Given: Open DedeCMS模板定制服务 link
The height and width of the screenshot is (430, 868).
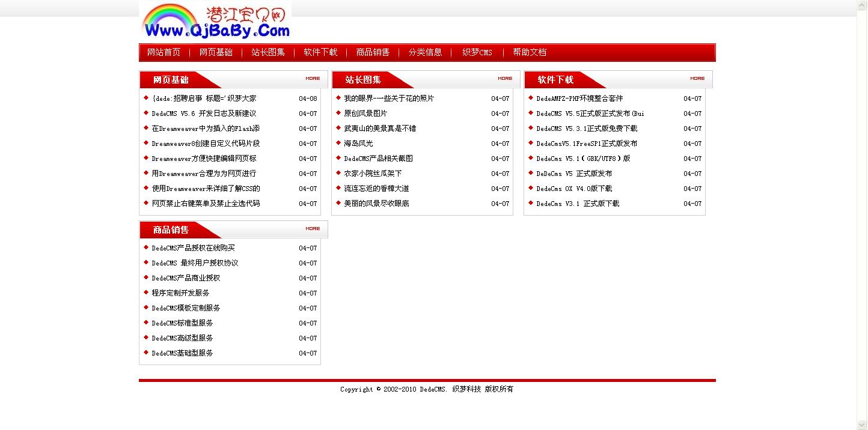Looking at the screenshot, I should tap(186, 308).
